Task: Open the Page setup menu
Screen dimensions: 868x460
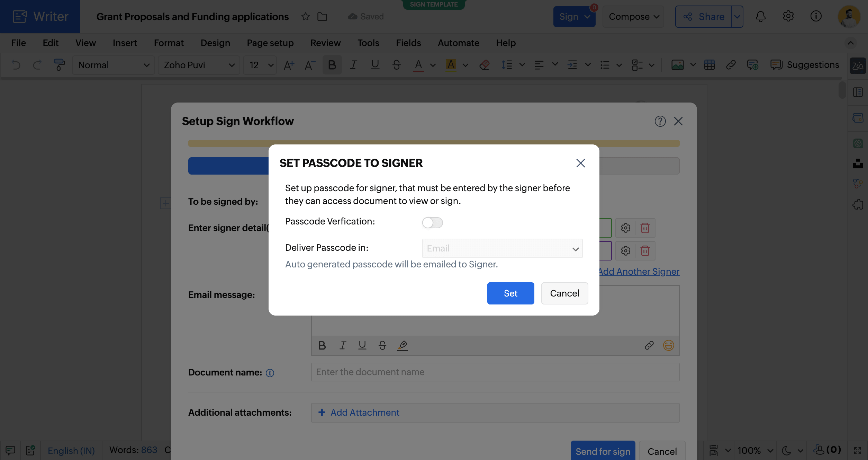Action: [x=270, y=43]
